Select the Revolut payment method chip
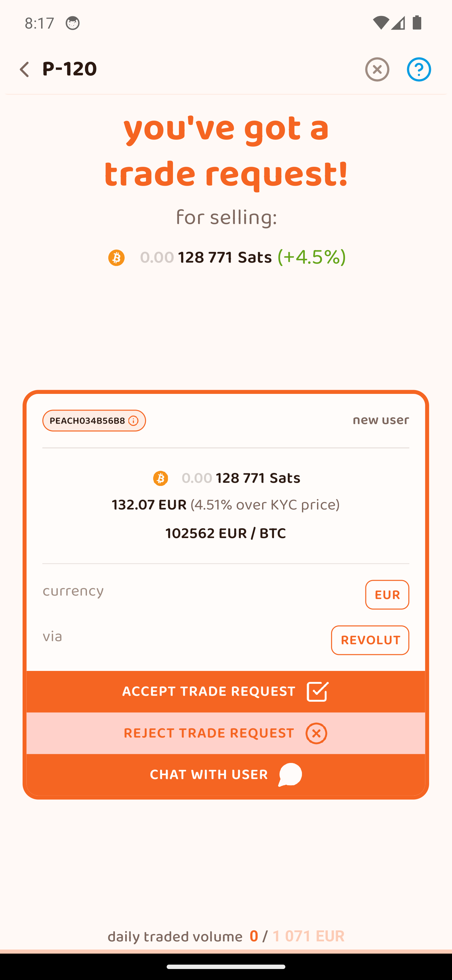Screen dimensions: 452x980 (369, 640)
